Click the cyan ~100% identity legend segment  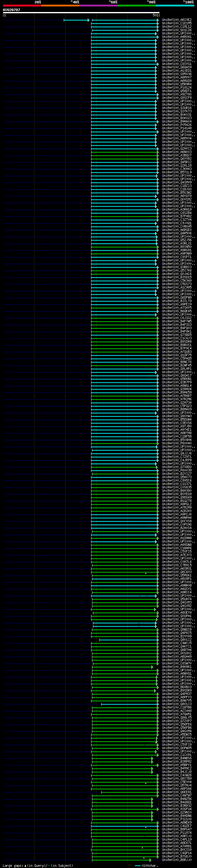click(175, 6)
